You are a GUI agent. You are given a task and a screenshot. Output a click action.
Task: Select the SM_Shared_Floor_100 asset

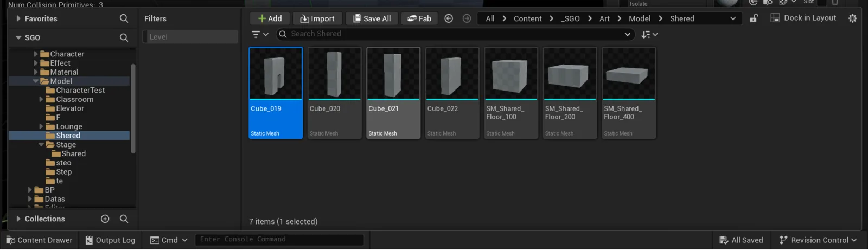pos(511,93)
